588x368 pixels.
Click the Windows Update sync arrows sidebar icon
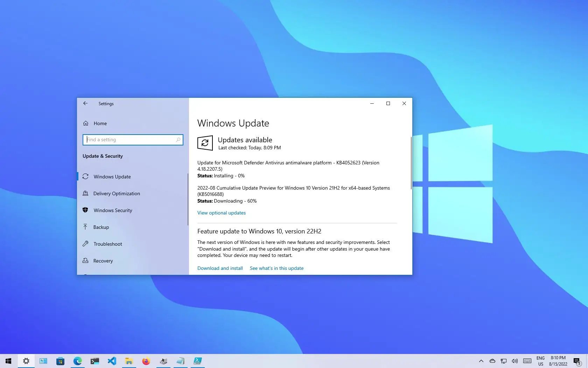85,176
